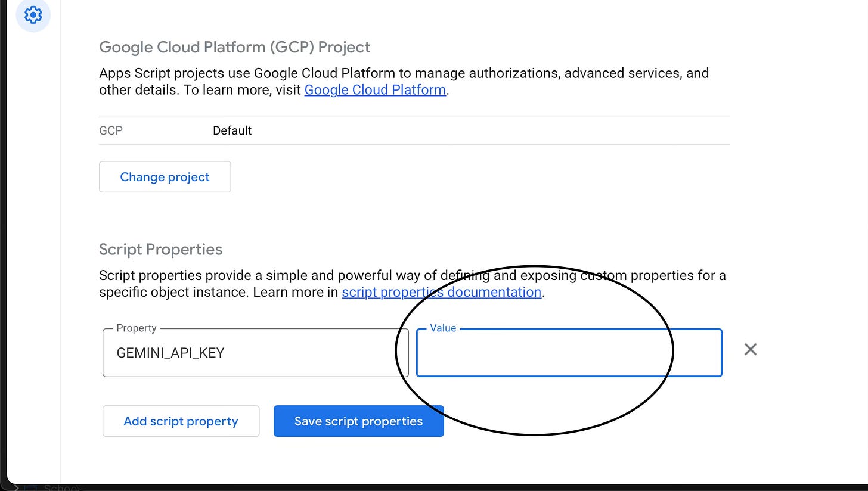The width and height of the screenshot is (868, 491).
Task: Open script properties documentation link
Action: pyautogui.click(x=442, y=292)
